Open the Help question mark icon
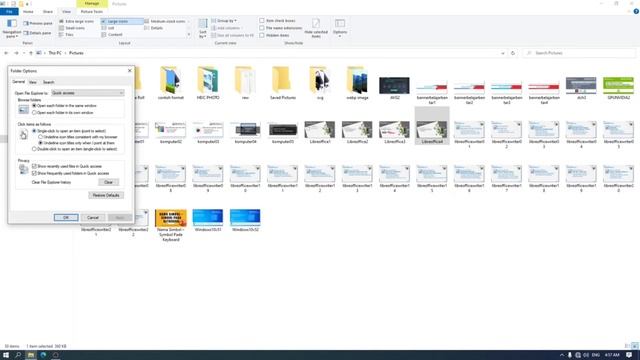This screenshot has width=640, height=360. [636, 11]
